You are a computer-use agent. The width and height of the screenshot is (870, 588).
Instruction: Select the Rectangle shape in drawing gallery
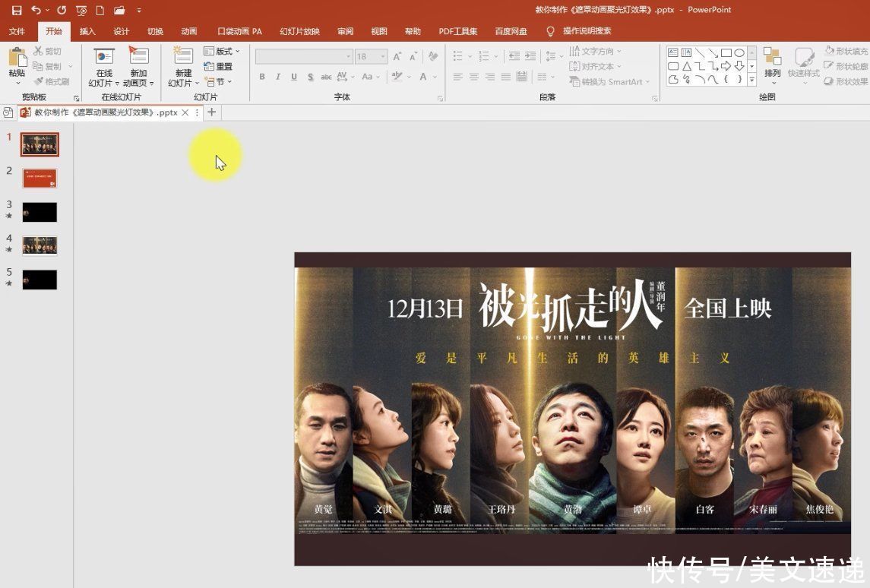click(726, 53)
